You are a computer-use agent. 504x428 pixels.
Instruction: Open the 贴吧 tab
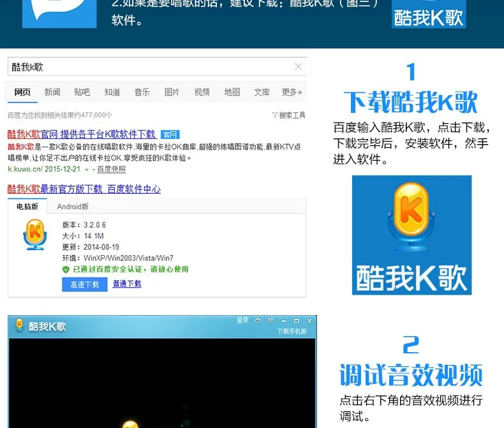pos(82,92)
